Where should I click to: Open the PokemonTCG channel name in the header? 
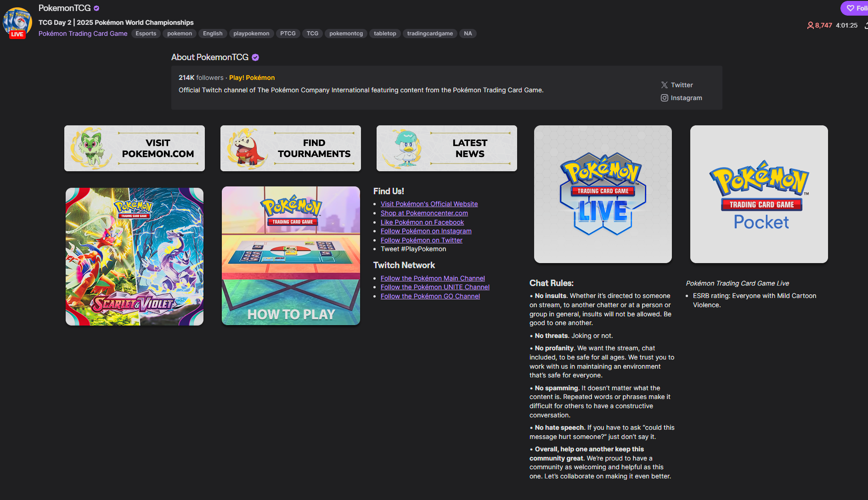point(65,8)
